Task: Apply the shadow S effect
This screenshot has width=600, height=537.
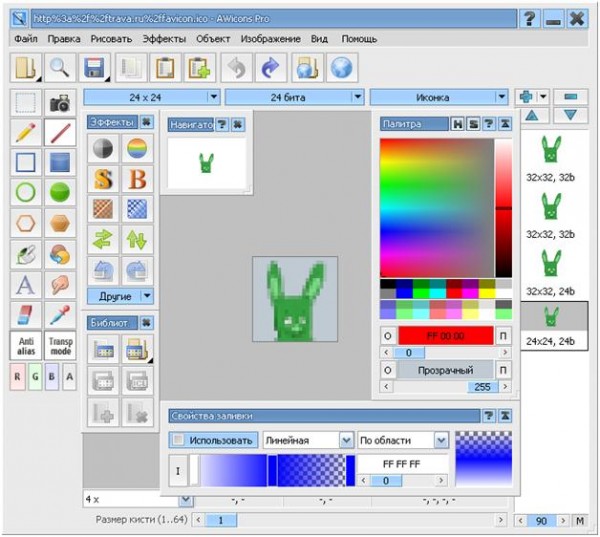Action: [103, 179]
